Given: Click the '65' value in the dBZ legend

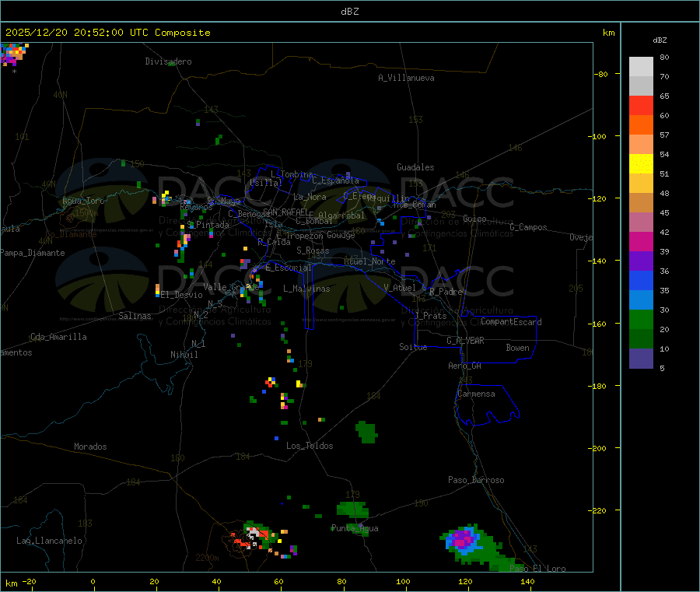Looking at the screenshot, I should point(664,96).
